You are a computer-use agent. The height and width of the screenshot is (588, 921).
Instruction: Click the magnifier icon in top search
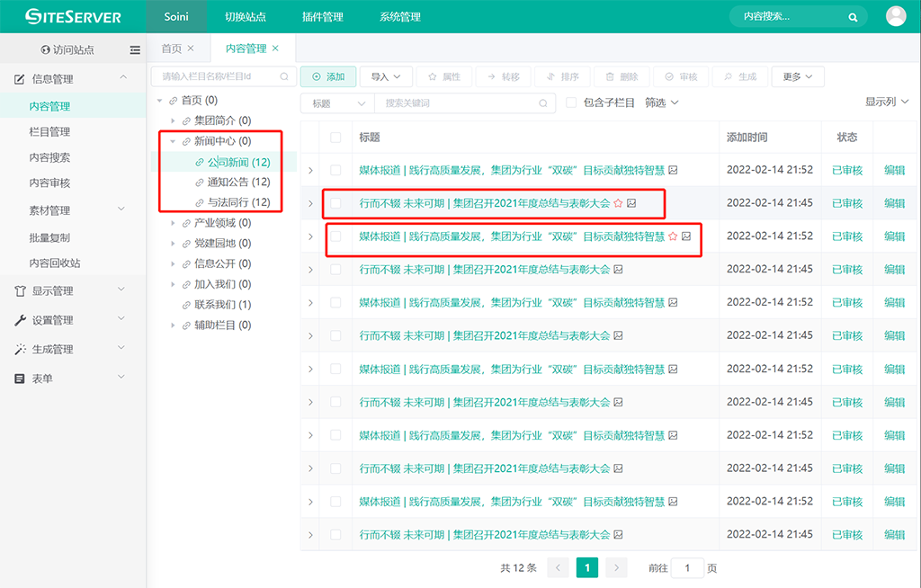(853, 17)
